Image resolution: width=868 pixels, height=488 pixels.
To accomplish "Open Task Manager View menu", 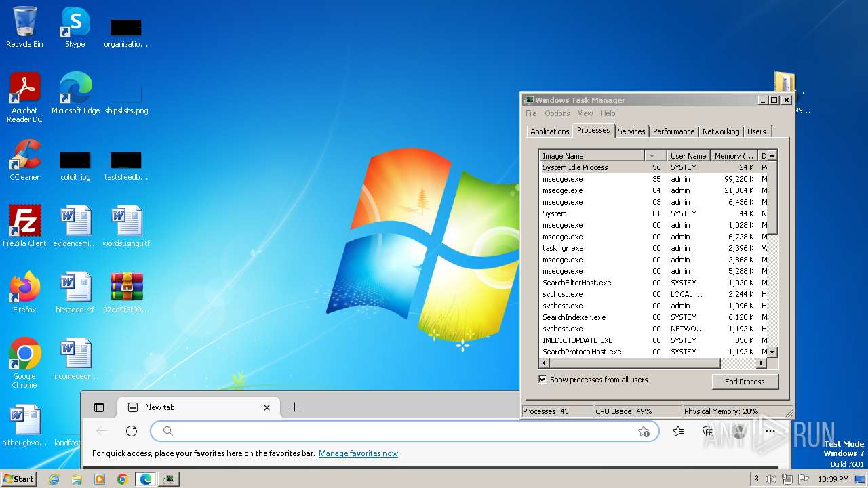I will point(585,113).
